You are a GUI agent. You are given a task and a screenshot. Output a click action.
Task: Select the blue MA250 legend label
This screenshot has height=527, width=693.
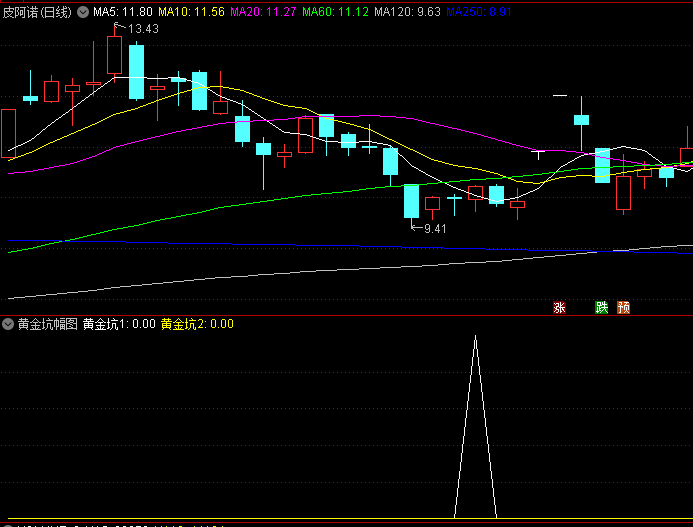tap(478, 12)
